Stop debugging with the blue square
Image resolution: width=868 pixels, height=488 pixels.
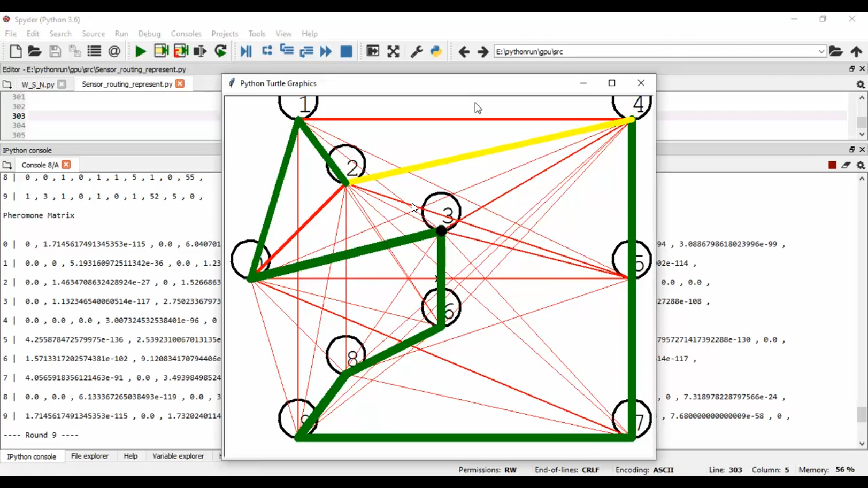[x=347, y=51]
